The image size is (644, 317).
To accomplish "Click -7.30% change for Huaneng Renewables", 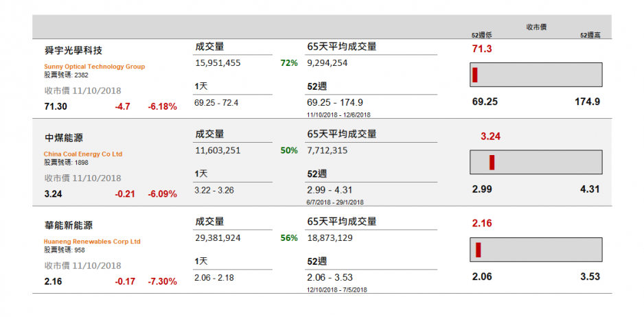I will [162, 282].
